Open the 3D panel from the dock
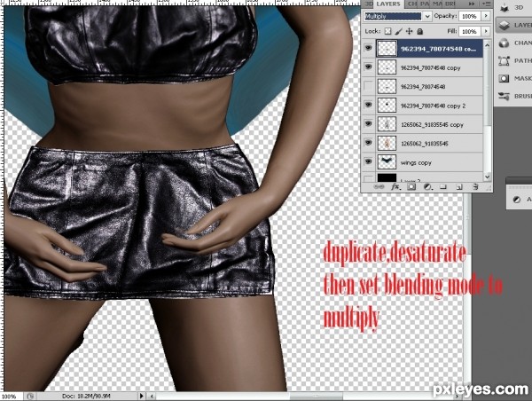 (512, 7)
